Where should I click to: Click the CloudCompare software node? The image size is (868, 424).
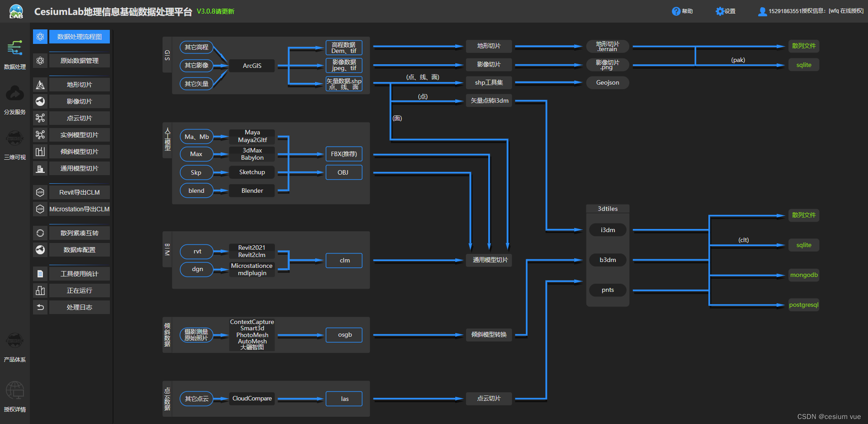(x=252, y=399)
